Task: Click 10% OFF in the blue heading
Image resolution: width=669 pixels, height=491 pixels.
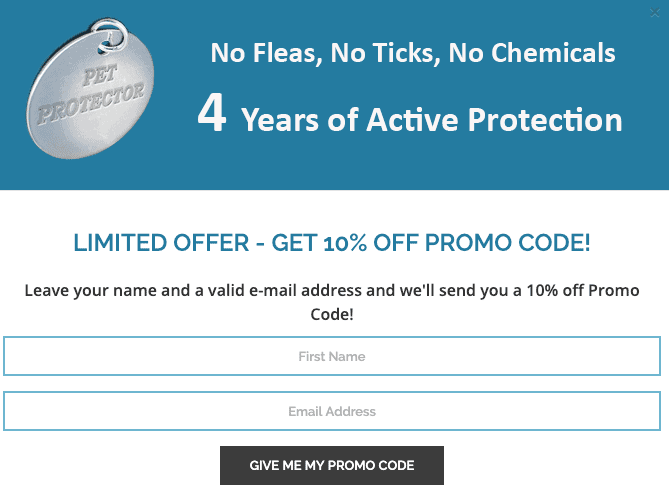Action: click(371, 243)
